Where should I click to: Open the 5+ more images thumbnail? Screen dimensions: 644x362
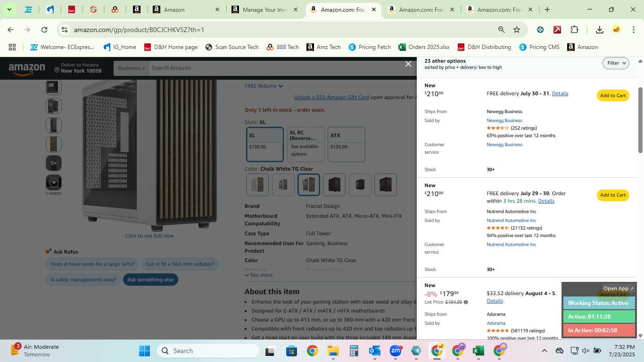click(54, 163)
